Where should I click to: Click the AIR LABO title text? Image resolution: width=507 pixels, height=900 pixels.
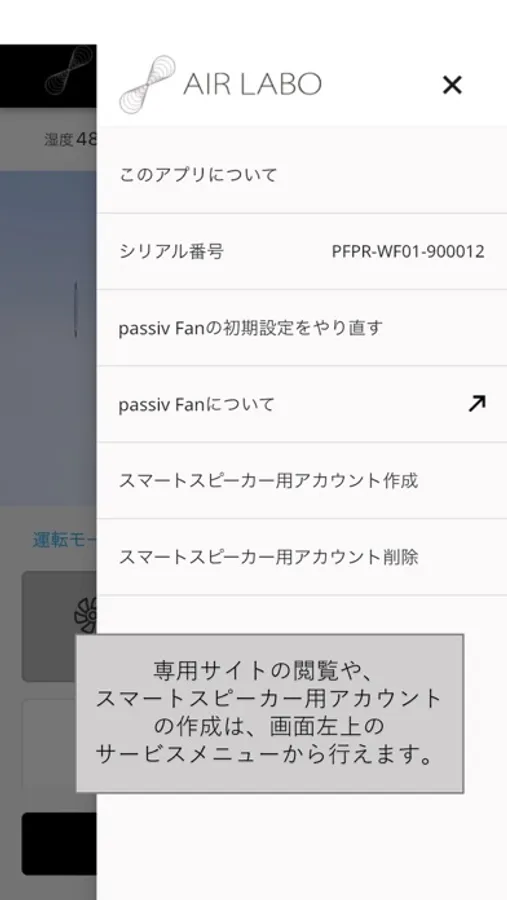pos(252,84)
